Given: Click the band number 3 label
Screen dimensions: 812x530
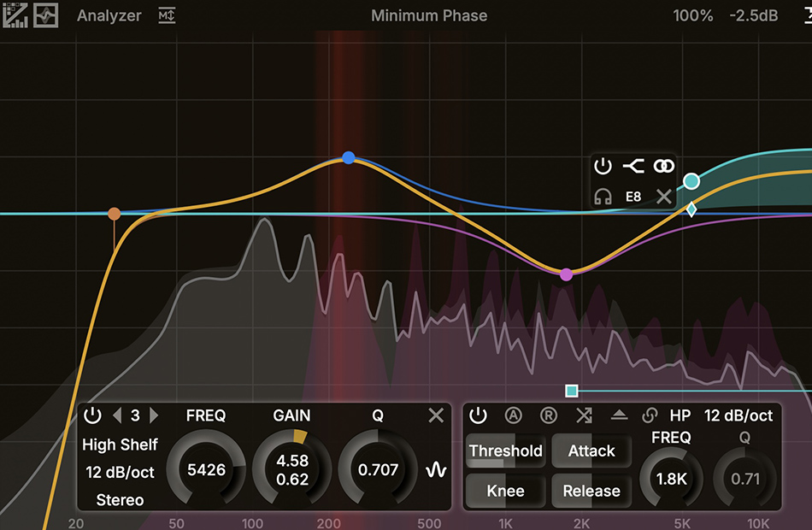Looking at the screenshot, I should pos(135,415).
